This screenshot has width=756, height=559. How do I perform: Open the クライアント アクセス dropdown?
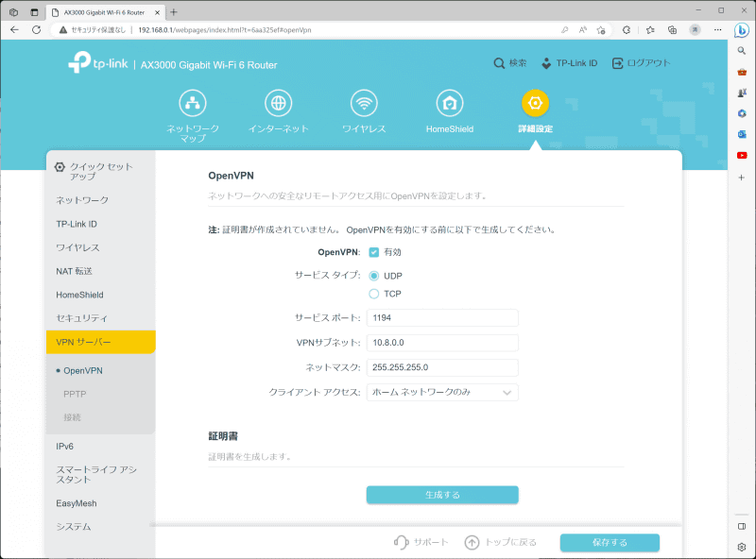click(441, 392)
